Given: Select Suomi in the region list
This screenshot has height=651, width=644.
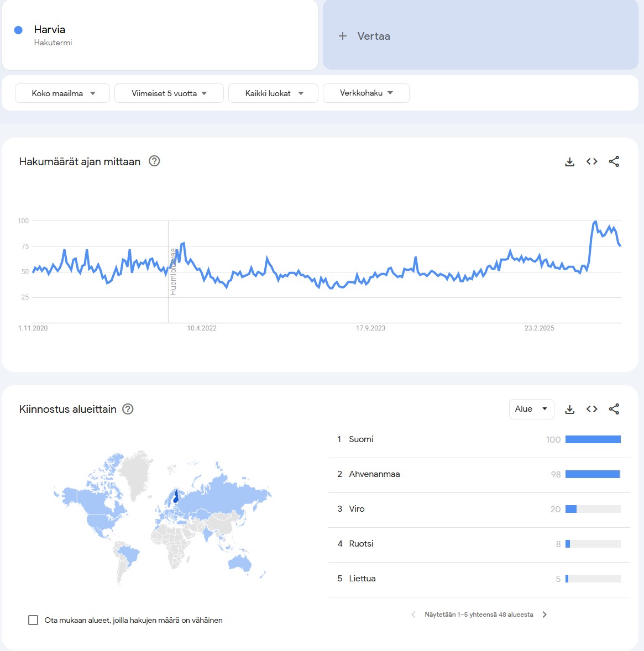Looking at the screenshot, I should point(361,439).
